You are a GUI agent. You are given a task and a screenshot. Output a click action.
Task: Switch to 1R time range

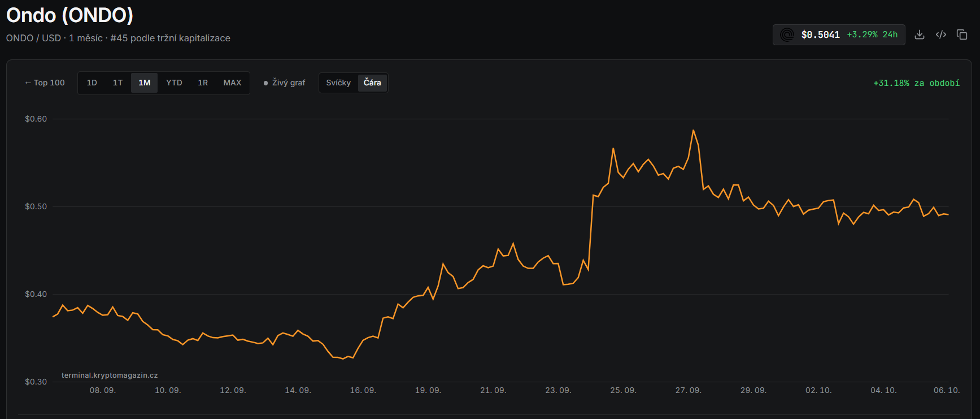coord(203,83)
